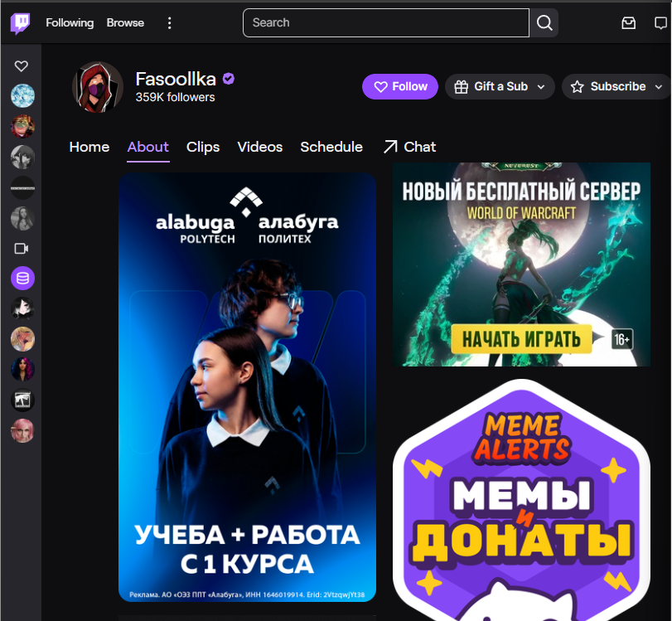This screenshot has height=621, width=672.
Task: Click the search magnifying glass icon
Action: 544,22
